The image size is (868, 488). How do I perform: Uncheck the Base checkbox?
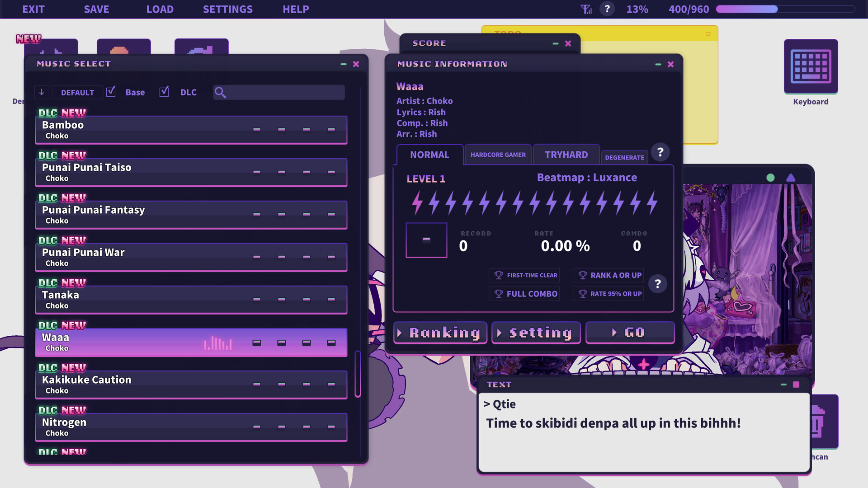pos(111,91)
